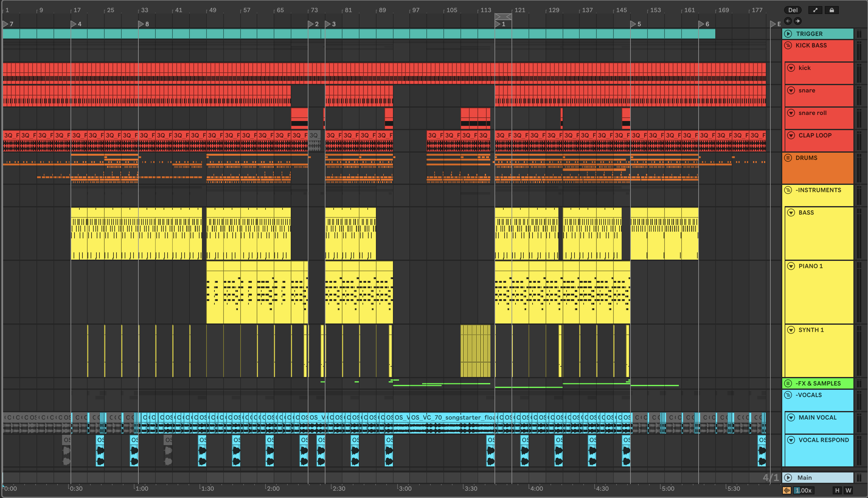Select the VOCAL RESPOND track name
The height and width of the screenshot is (498, 868).
[x=824, y=440]
